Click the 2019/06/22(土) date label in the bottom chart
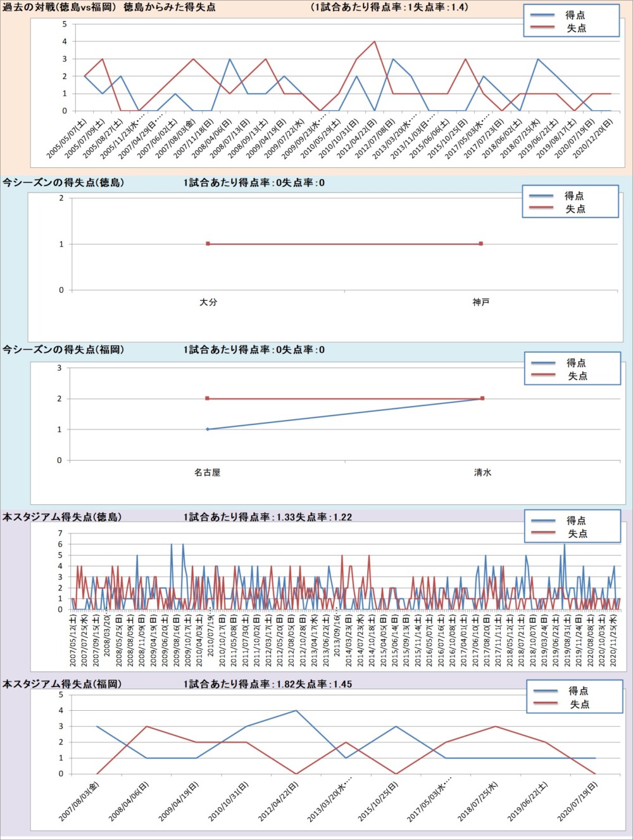The height and width of the screenshot is (840, 633). (528, 801)
